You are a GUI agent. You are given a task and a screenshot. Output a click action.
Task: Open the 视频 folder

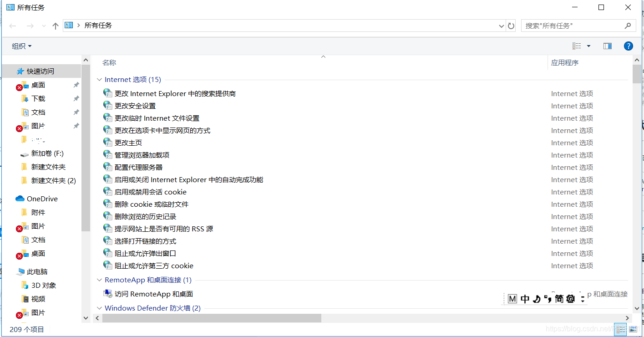coord(38,299)
